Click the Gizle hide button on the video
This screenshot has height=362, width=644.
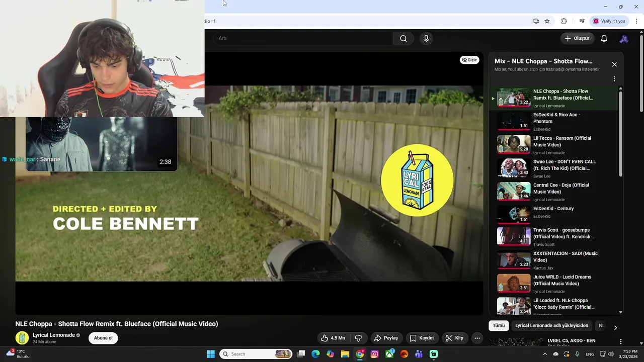click(469, 60)
